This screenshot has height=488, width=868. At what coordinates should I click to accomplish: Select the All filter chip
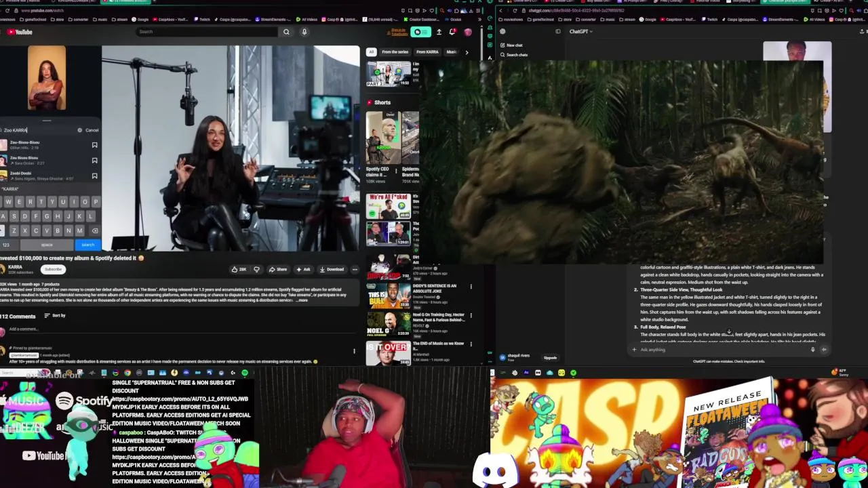click(371, 52)
